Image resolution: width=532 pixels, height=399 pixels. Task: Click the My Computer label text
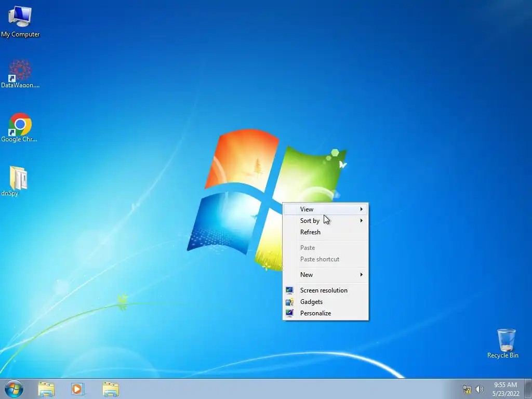[x=20, y=34]
